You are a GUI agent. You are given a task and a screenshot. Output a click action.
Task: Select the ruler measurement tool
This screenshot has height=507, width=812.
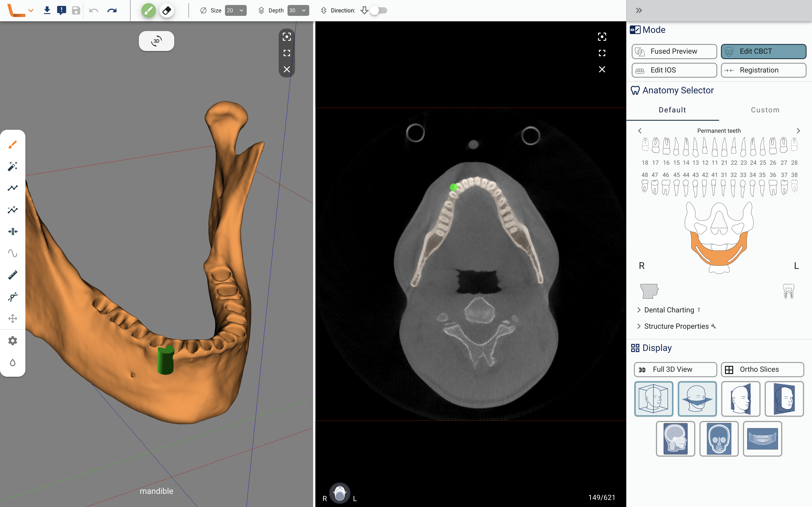point(13,275)
